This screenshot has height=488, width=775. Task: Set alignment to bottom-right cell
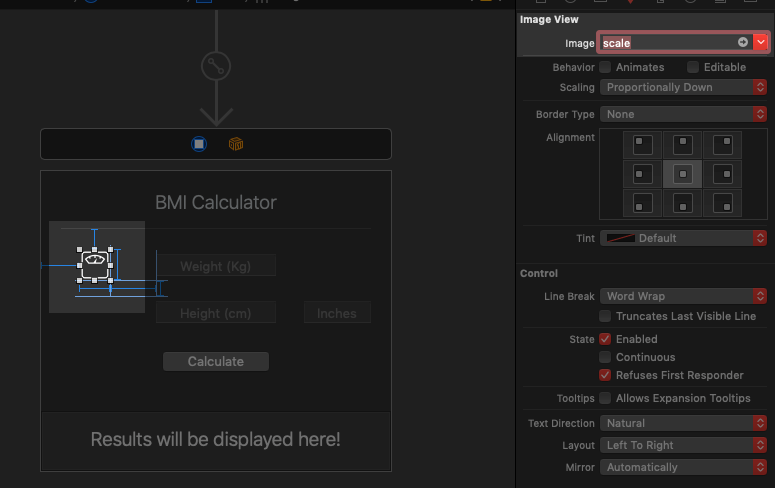point(723,203)
